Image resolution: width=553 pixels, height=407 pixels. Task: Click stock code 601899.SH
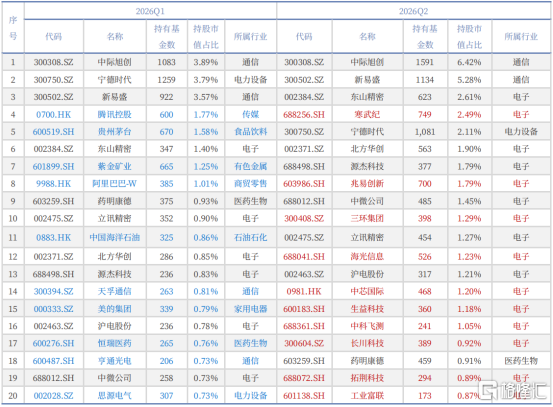pyautogui.click(x=54, y=166)
